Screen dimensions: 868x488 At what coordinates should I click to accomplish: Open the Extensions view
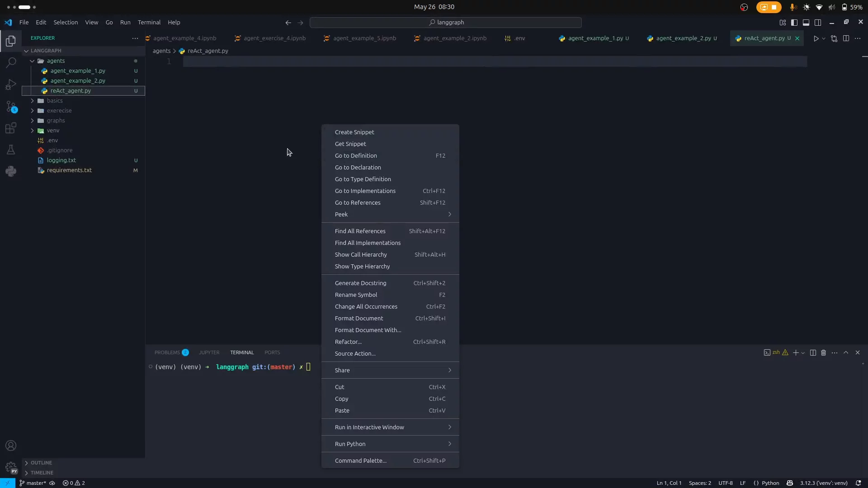pos(11,128)
